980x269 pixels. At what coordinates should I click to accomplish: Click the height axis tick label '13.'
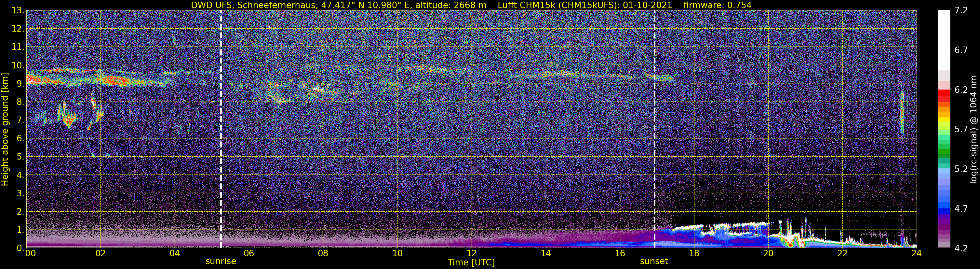pyautogui.click(x=18, y=11)
